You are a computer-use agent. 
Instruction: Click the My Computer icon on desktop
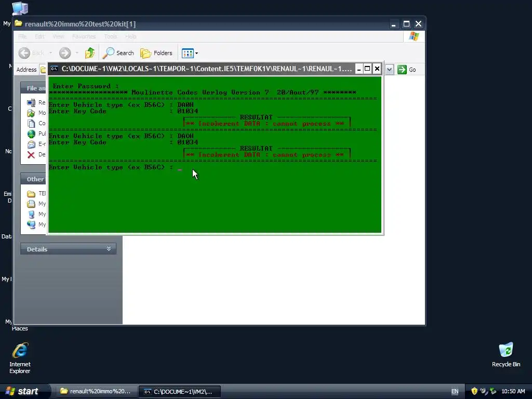click(x=20, y=8)
